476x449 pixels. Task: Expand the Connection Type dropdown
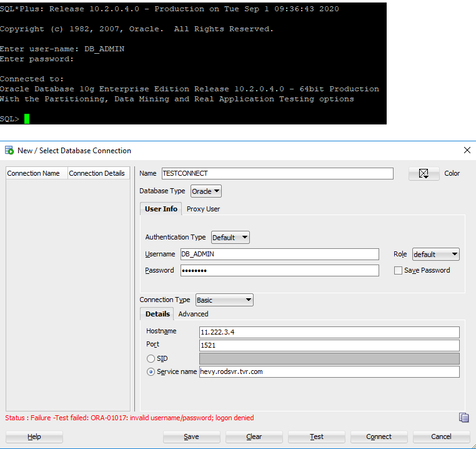pos(224,300)
